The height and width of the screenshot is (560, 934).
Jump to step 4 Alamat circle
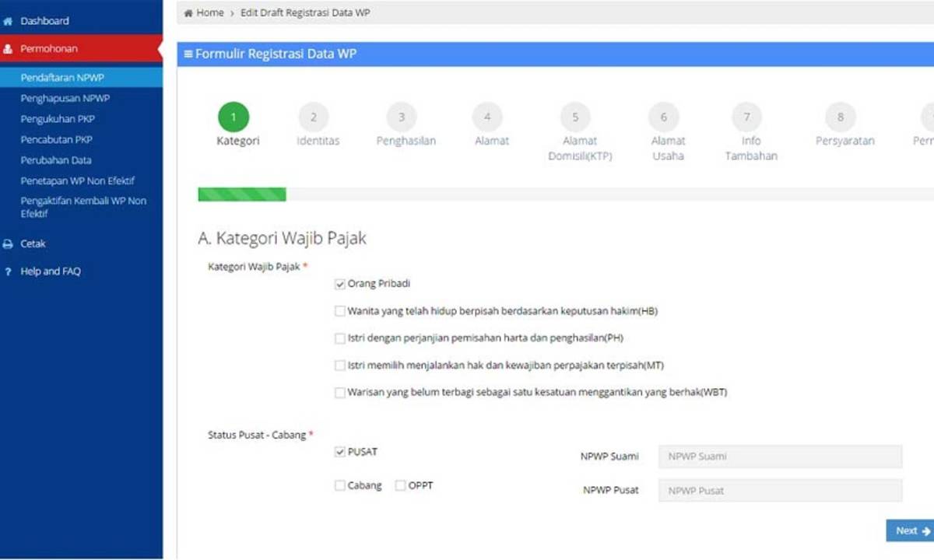(487, 117)
